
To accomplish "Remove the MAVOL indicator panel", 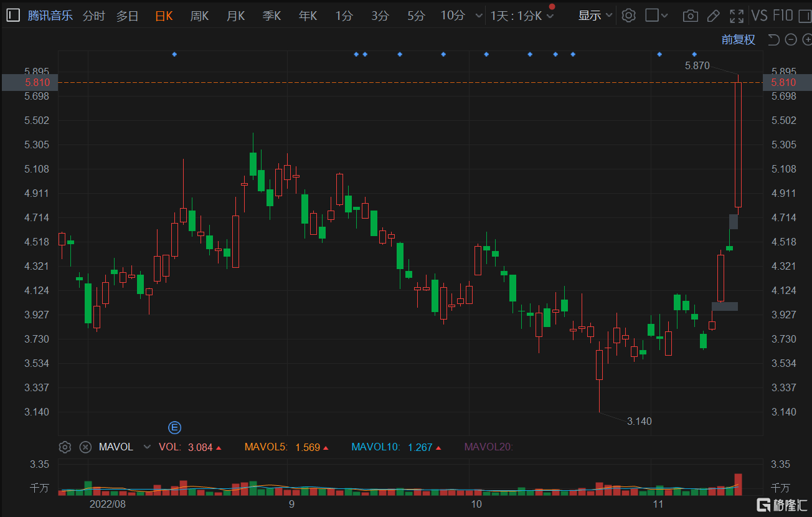I will tap(86, 447).
